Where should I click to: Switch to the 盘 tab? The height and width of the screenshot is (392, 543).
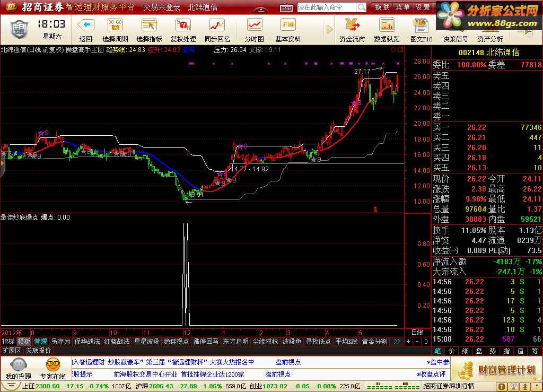[479, 351]
